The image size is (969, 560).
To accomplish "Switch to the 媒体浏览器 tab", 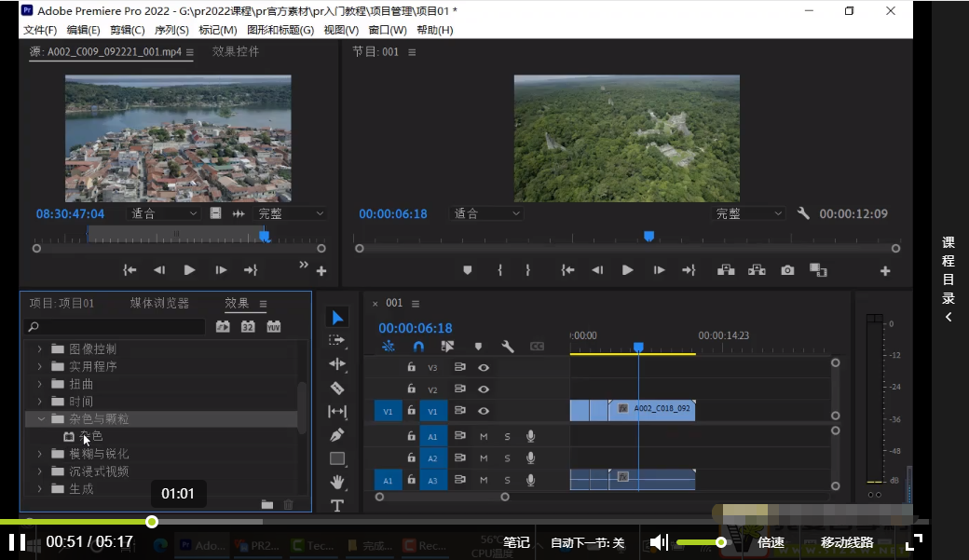I will tap(159, 304).
